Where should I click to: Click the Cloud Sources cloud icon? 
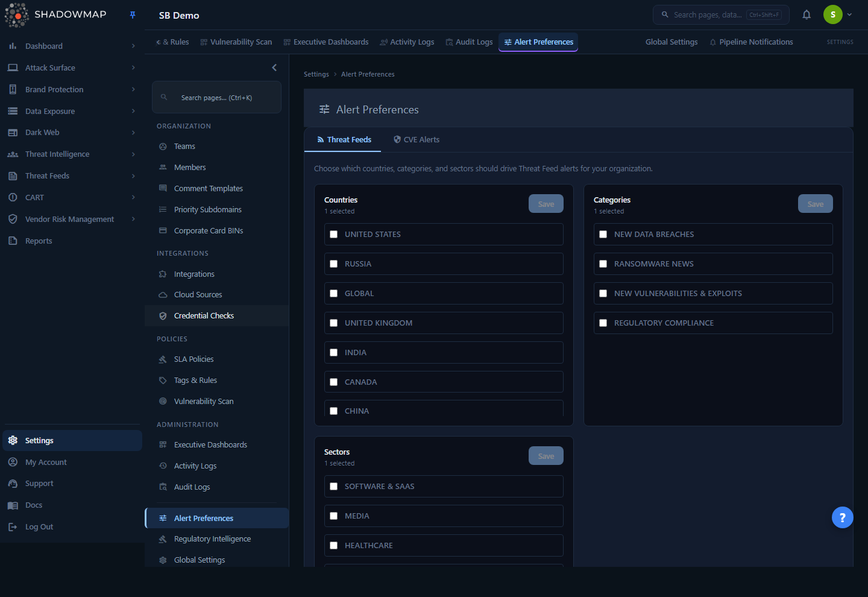pyautogui.click(x=163, y=295)
